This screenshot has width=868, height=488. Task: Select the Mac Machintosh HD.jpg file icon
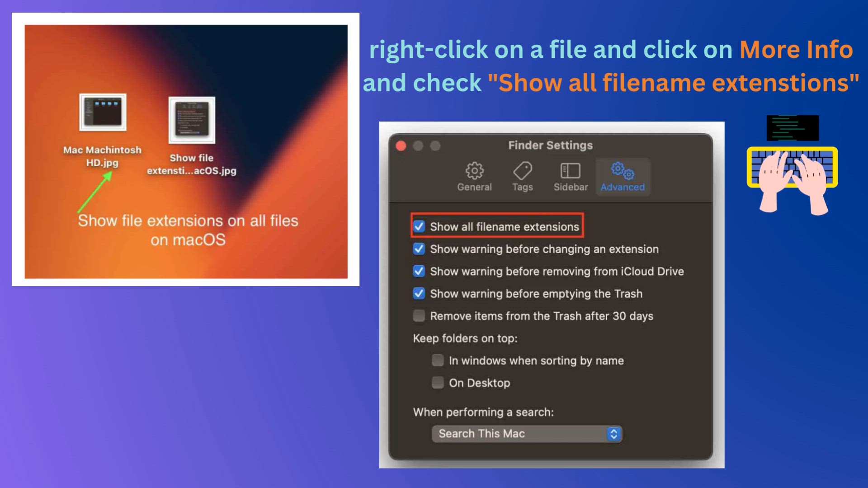pyautogui.click(x=103, y=112)
